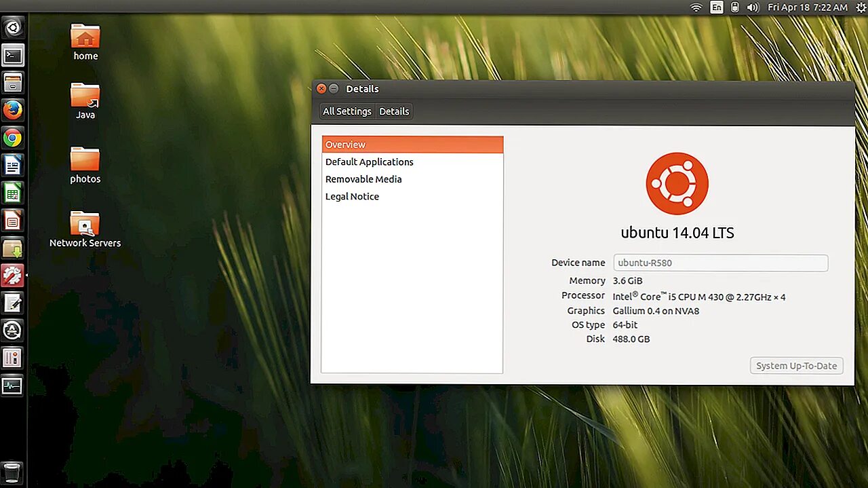Select the Network Servers desktop icon
The height and width of the screenshot is (488, 868).
click(x=85, y=229)
